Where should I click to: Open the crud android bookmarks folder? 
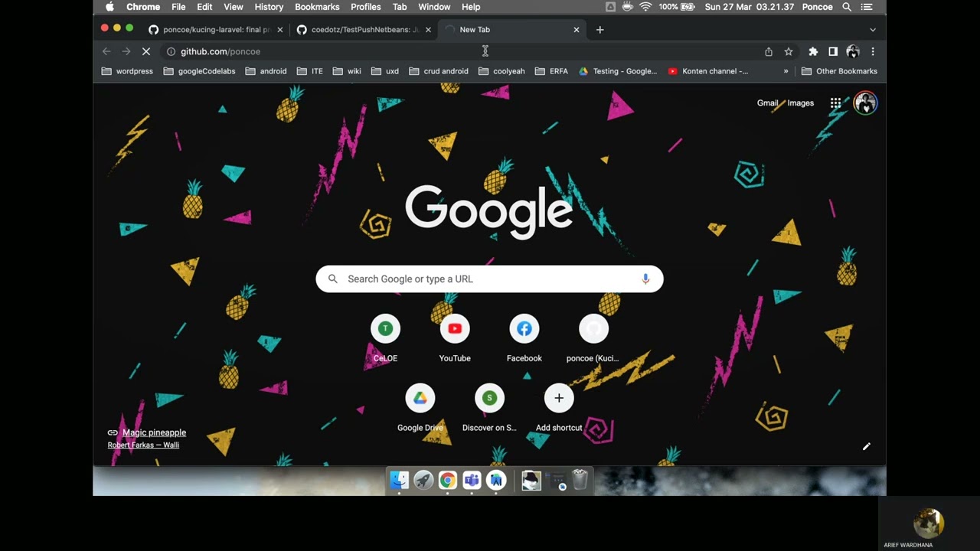[439, 71]
